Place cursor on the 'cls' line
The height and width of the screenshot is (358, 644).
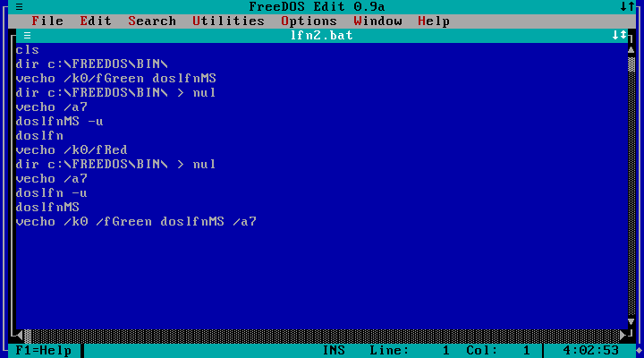pyautogui.click(x=28, y=50)
